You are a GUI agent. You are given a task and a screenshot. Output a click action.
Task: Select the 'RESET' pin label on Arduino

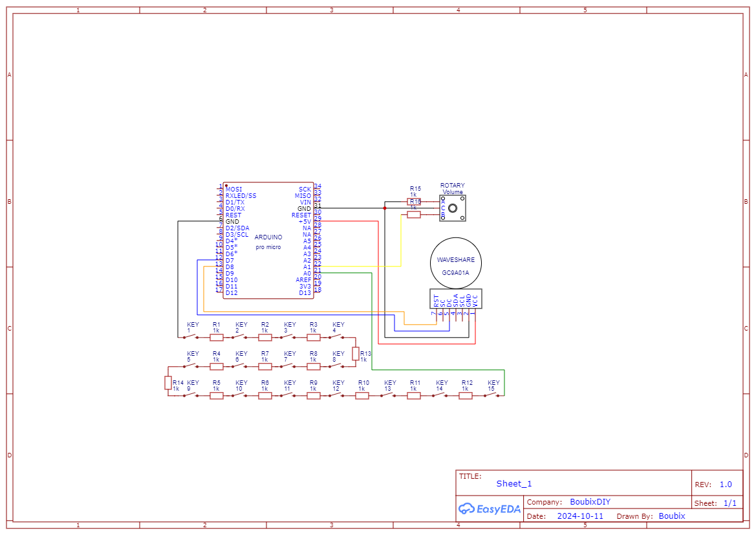coord(301,215)
